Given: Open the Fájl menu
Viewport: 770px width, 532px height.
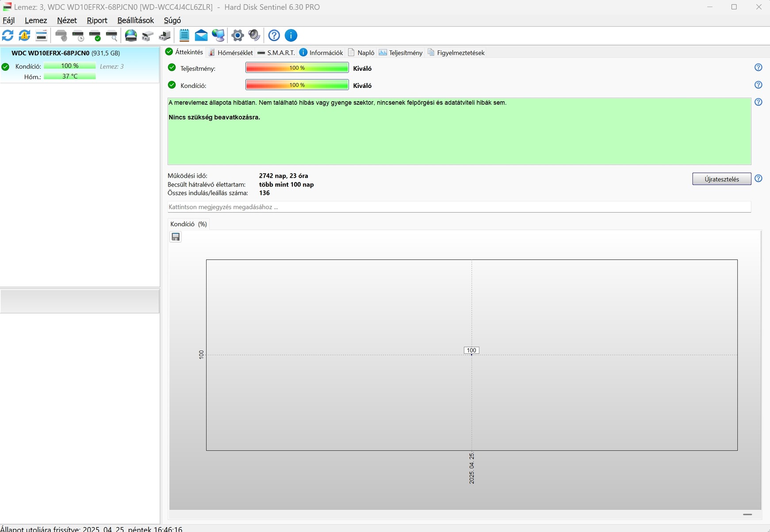Looking at the screenshot, I should coord(9,20).
